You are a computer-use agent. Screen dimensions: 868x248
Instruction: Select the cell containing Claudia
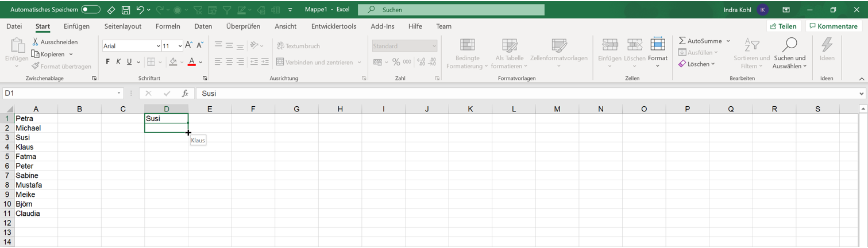click(36, 214)
